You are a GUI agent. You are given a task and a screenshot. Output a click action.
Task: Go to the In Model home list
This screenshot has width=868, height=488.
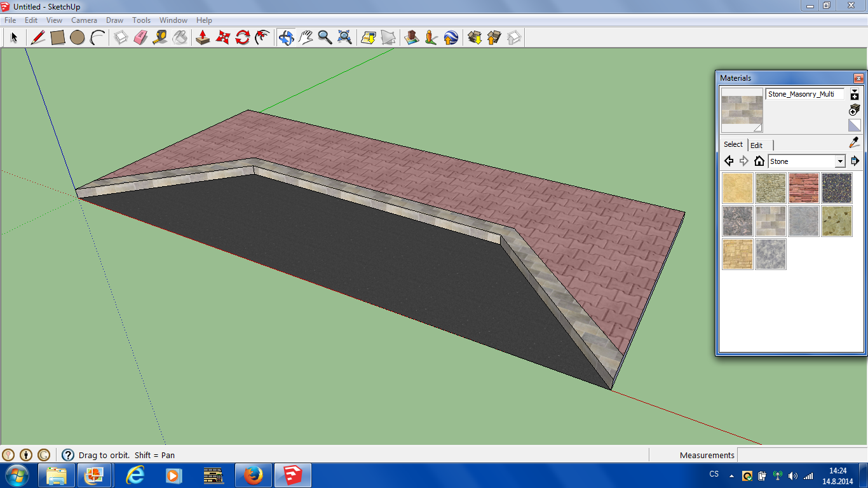(x=759, y=161)
